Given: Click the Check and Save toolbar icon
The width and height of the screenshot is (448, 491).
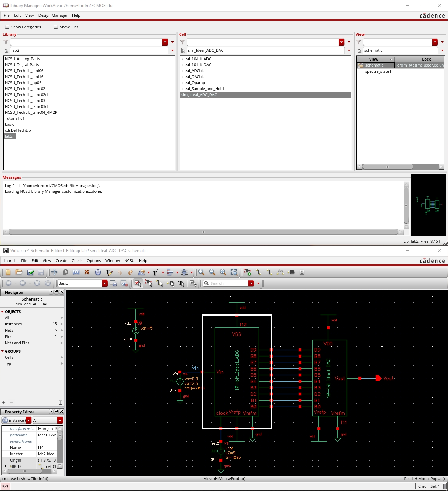Looking at the screenshot, I should point(30,272).
